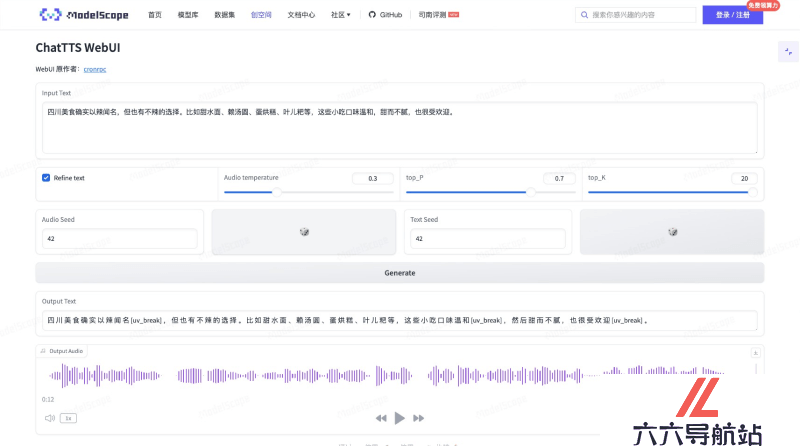The image size is (800, 446).
Task: Open the GitHub link in navbar
Action: pyautogui.click(x=385, y=15)
